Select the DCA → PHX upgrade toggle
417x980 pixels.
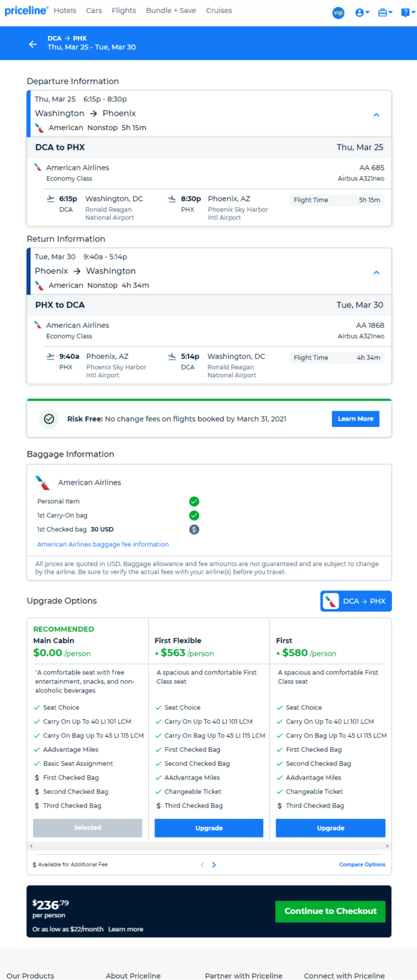pos(356,601)
